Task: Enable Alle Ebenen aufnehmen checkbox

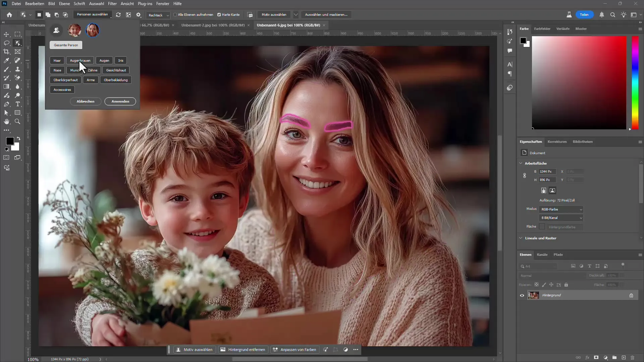Action: click(175, 15)
